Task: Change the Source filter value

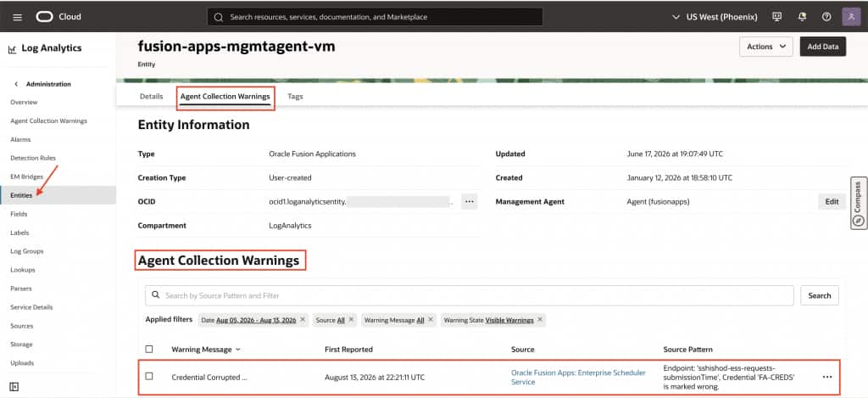Action: point(341,321)
